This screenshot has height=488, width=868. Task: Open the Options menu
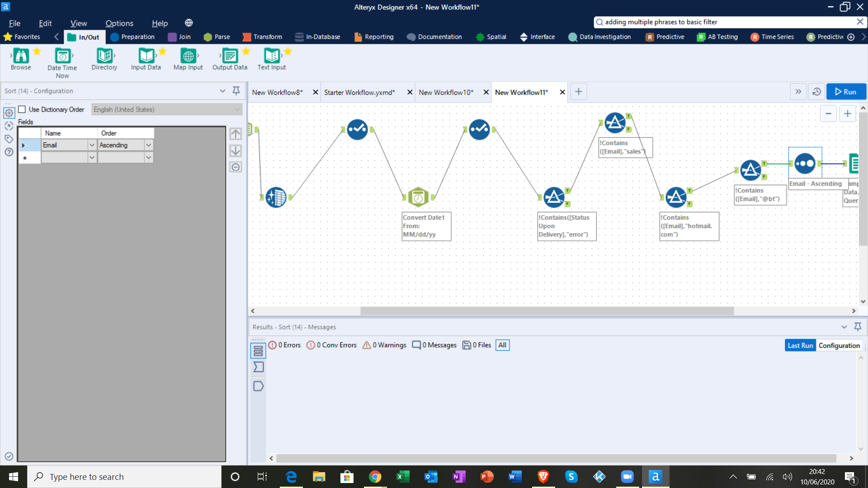click(x=119, y=23)
